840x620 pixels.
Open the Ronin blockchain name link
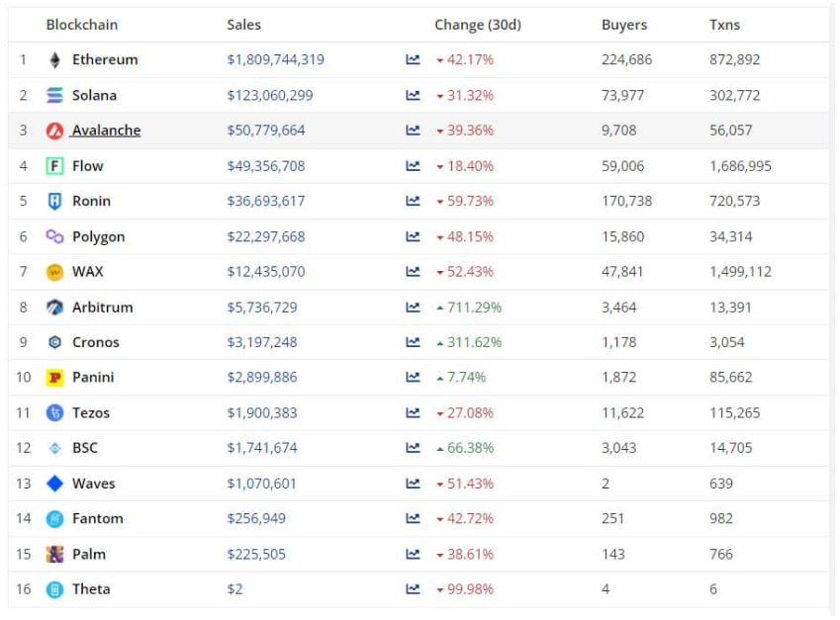[x=91, y=202]
